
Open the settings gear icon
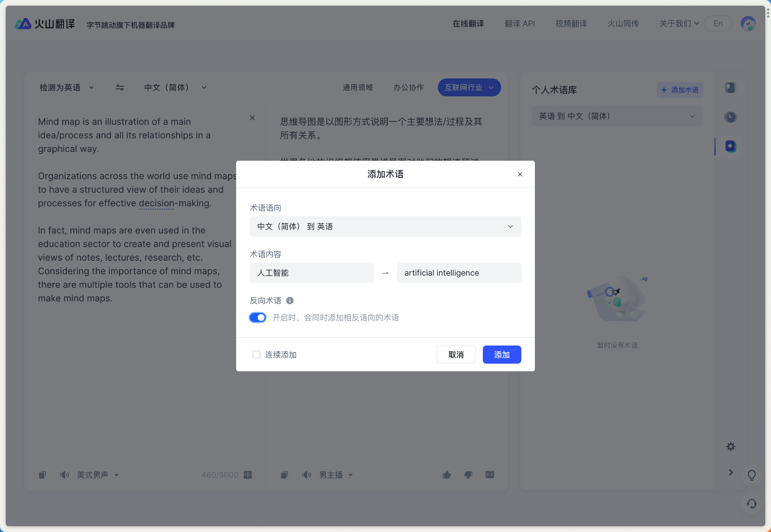coord(731,447)
